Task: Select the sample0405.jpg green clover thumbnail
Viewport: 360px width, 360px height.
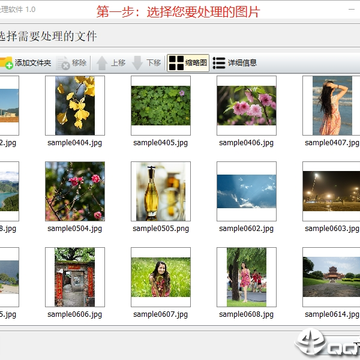Action: pyautogui.click(x=161, y=105)
